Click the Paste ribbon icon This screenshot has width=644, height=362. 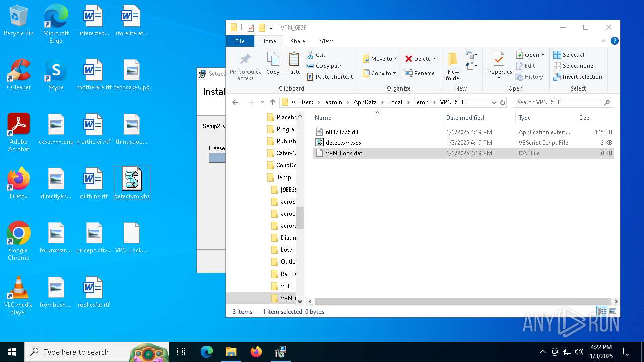[x=294, y=64]
